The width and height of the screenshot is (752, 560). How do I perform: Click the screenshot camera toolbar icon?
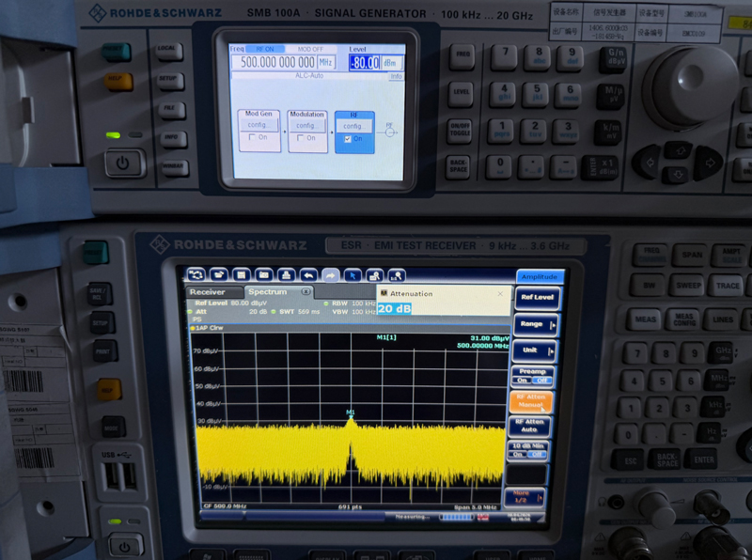pos(264,274)
